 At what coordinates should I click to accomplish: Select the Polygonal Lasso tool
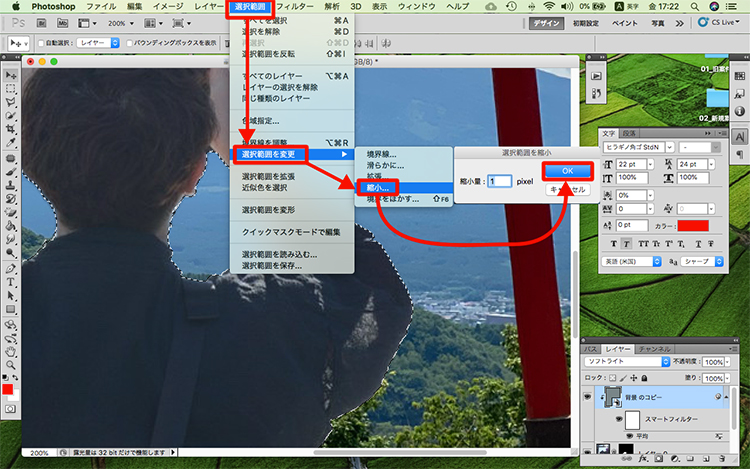[x=11, y=102]
